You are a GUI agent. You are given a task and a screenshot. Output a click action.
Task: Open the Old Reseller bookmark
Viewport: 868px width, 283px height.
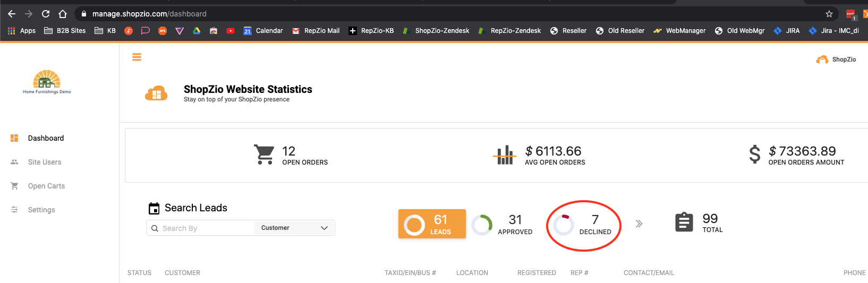[620, 31]
